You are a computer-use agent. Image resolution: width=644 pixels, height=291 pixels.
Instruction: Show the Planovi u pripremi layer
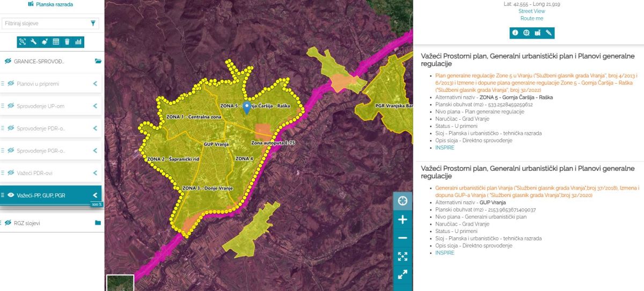click(x=10, y=84)
